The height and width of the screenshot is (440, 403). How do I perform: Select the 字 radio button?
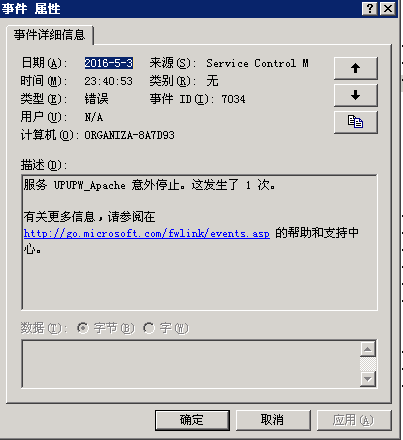point(149,328)
